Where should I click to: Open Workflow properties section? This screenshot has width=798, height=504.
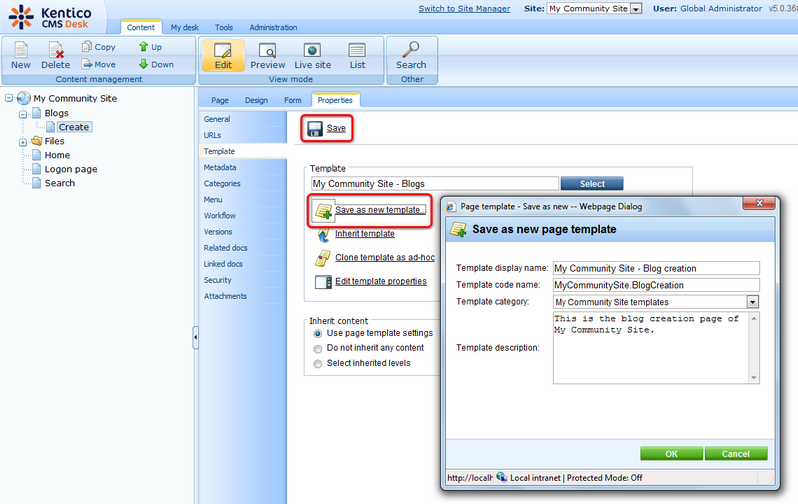click(243, 216)
